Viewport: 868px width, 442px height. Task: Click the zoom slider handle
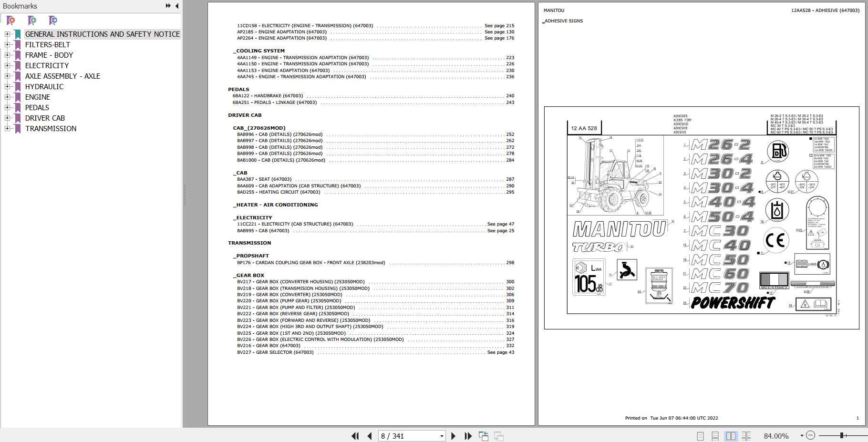click(x=842, y=435)
